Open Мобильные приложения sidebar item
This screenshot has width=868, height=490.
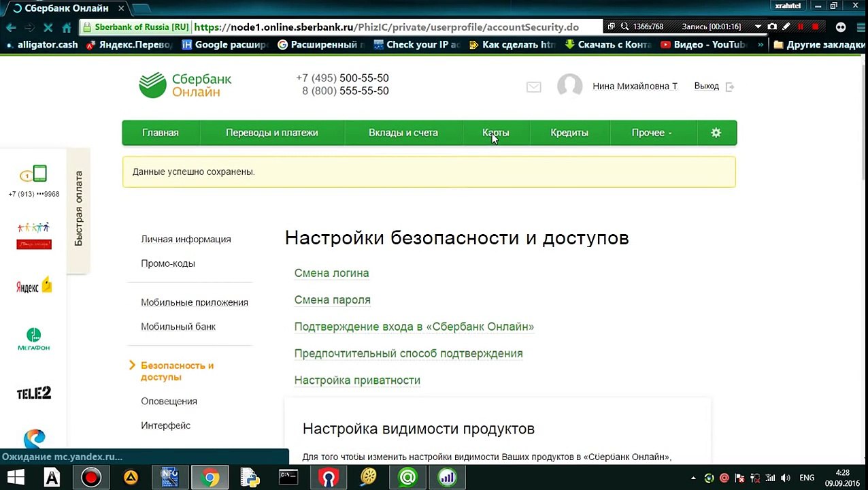pyautogui.click(x=195, y=302)
